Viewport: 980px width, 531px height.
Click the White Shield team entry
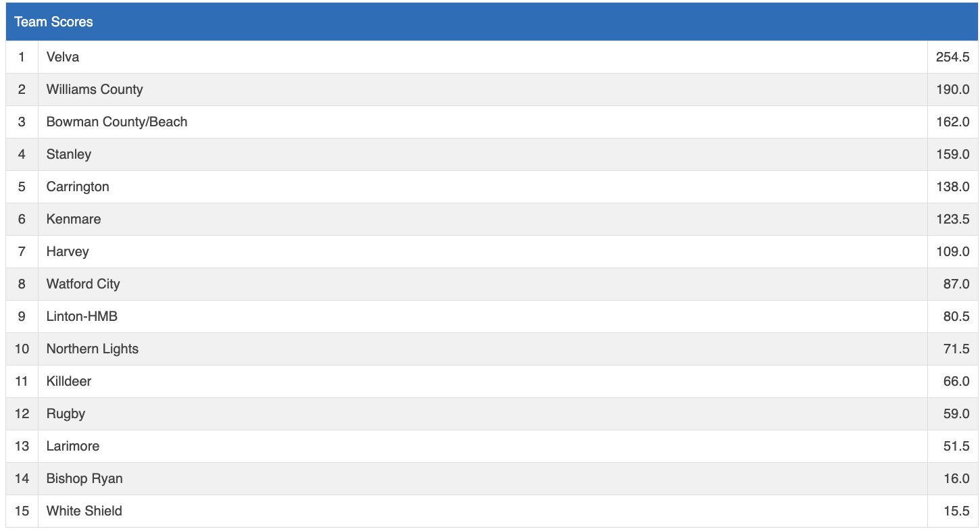[84, 511]
